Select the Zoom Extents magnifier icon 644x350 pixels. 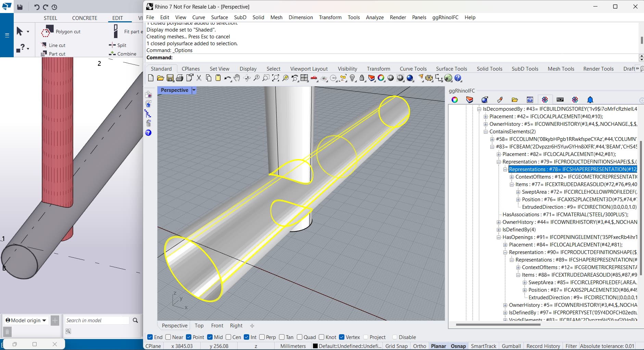tap(275, 78)
